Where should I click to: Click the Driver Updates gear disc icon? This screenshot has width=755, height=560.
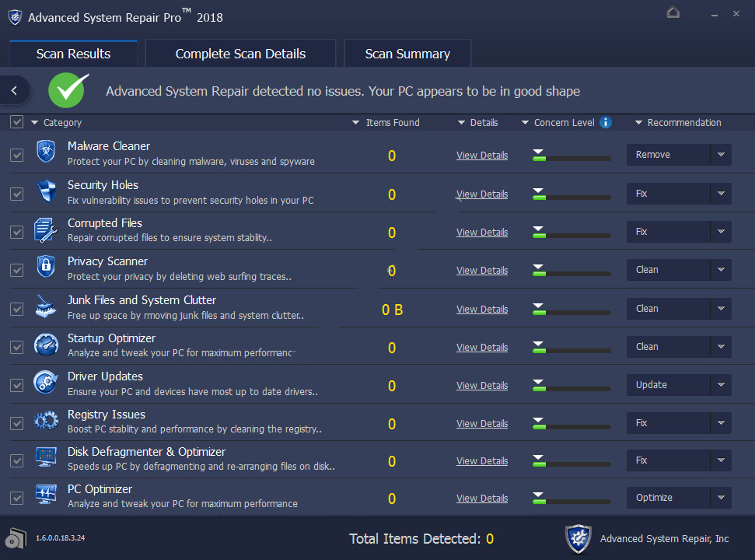pos(46,383)
